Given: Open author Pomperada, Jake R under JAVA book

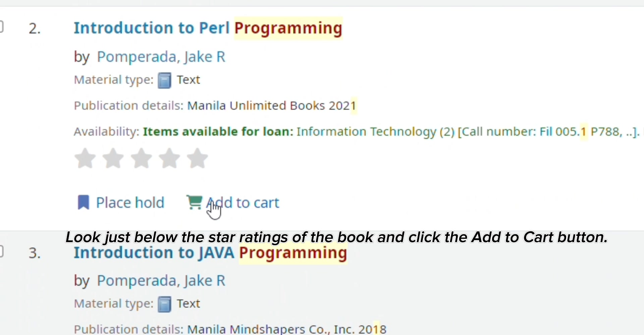Looking at the screenshot, I should (161, 281).
